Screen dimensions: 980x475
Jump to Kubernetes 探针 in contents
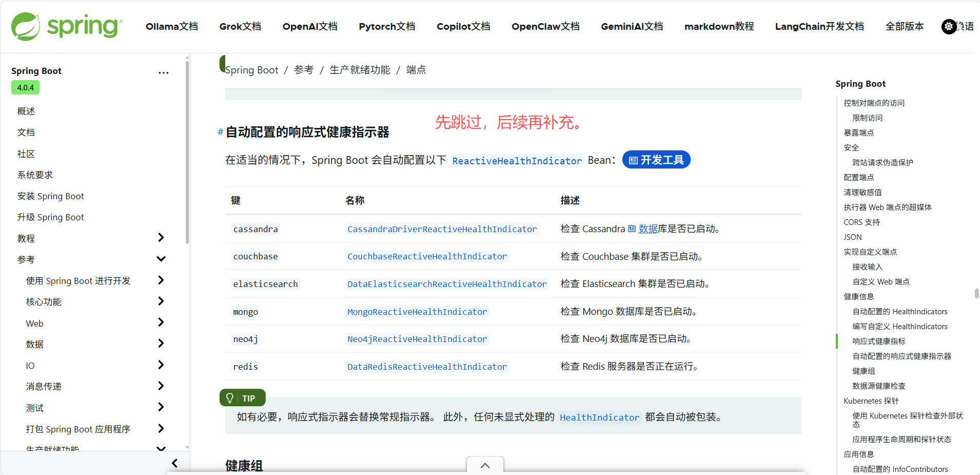click(871, 401)
